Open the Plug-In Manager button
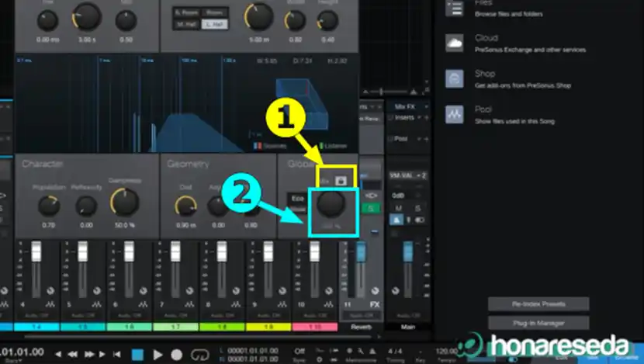The image size is (644, 364). pos(538,324)
